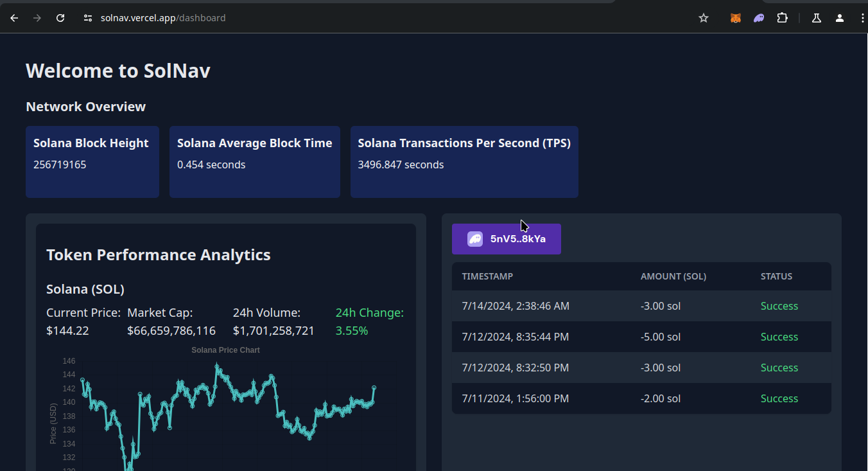868x471 pixels.
Task: Click the Solana (SOL) subheading
Action: [85, 289]
